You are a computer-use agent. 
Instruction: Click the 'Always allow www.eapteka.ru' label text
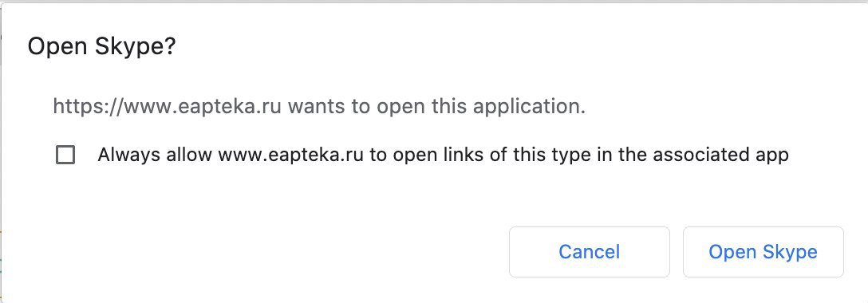point(231,155)
